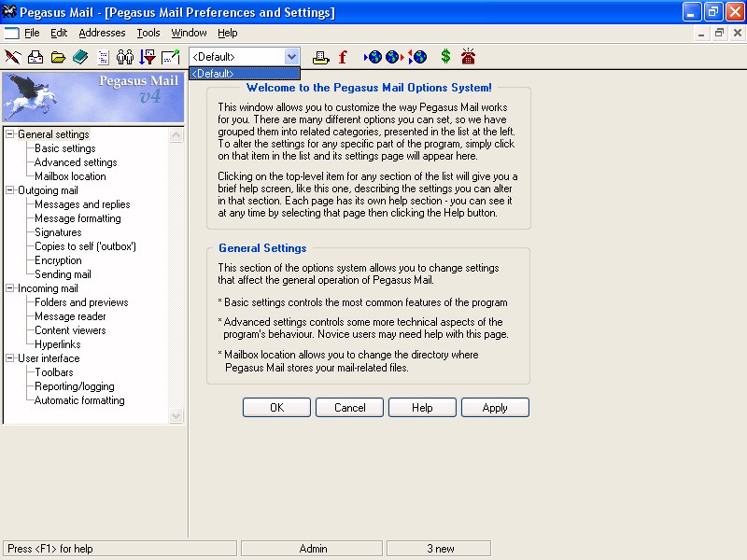Open the identity combo box dropdown arrow
The height and width of the screenshot is (560, 747).
(x=291, y=57)
